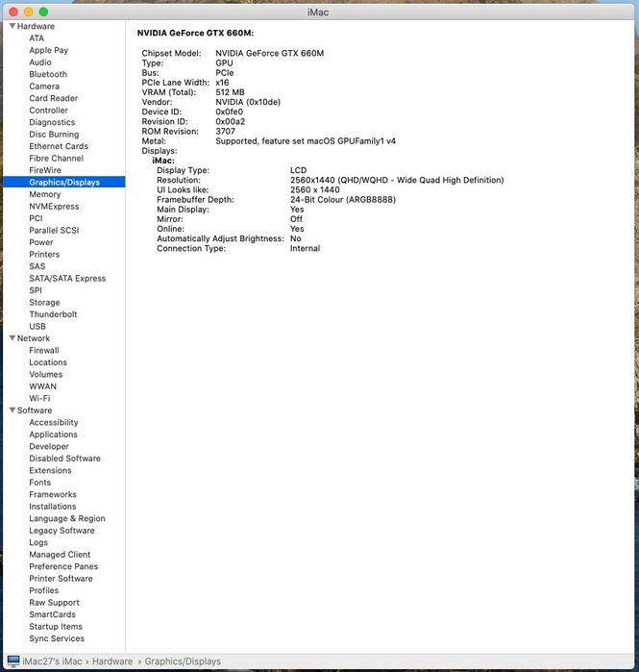Select Developer in the sidebar

click(x=49, y=446)
